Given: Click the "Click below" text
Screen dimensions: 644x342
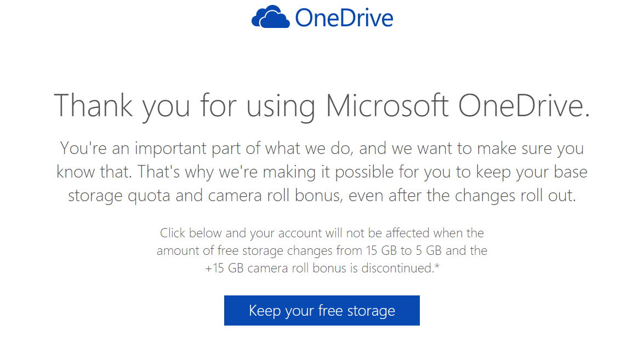Looking at the screenshot, I should [x=190, y=233].
